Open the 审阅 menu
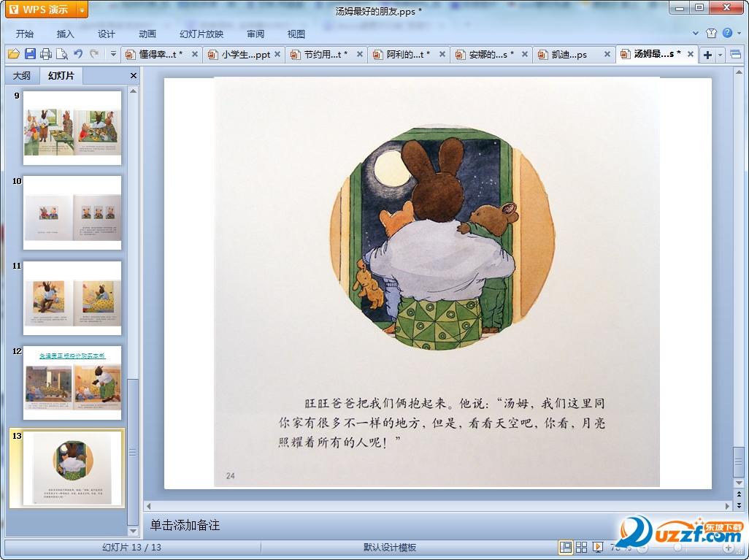 click(x=256, y=34)
